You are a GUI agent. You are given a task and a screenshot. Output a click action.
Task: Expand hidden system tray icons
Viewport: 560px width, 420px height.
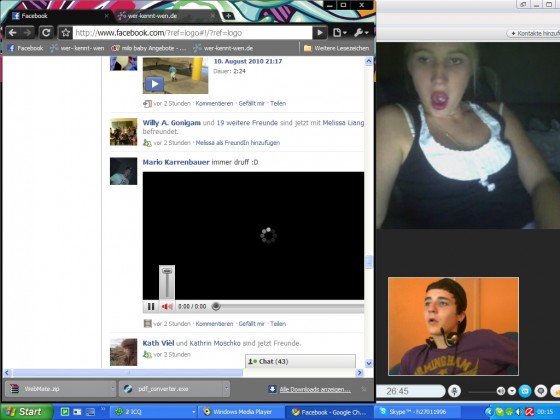488,412
